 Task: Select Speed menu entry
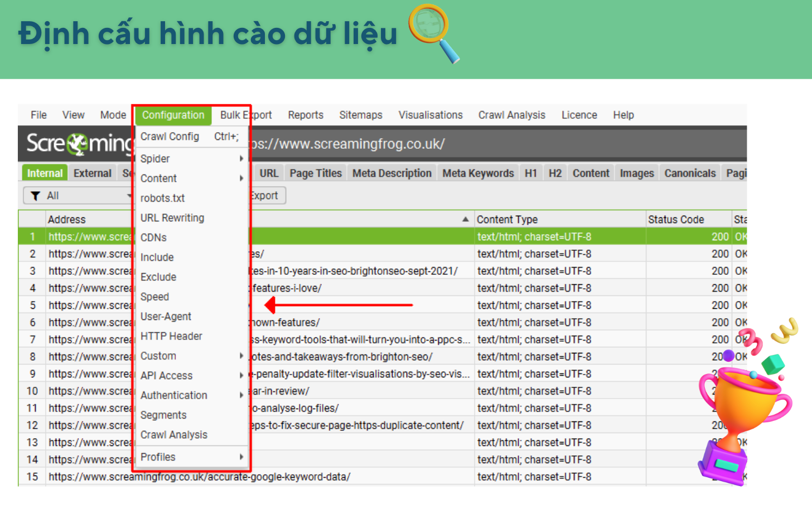(191, 297)
